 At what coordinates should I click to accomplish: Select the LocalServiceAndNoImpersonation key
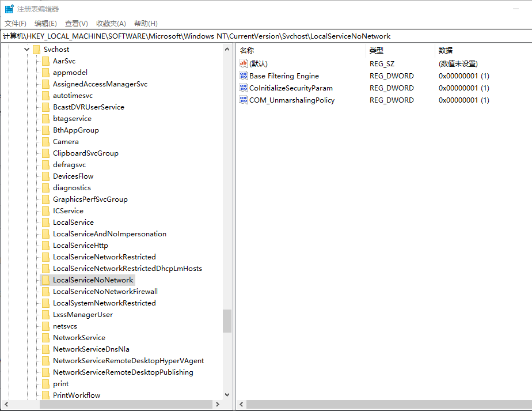click(x=109, y=234)
